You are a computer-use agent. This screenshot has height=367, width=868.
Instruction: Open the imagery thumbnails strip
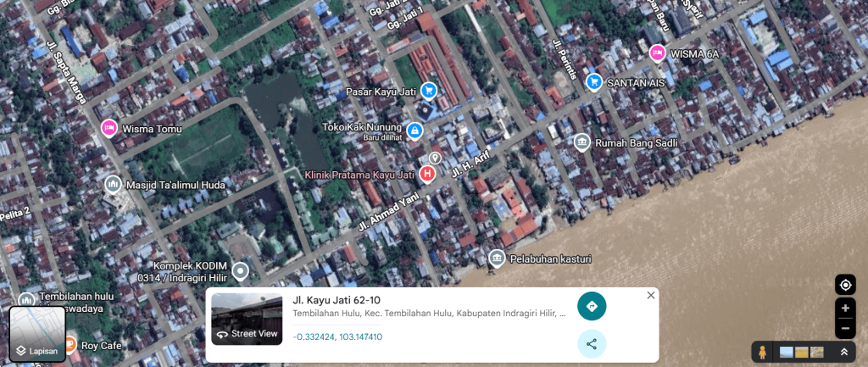801,352
